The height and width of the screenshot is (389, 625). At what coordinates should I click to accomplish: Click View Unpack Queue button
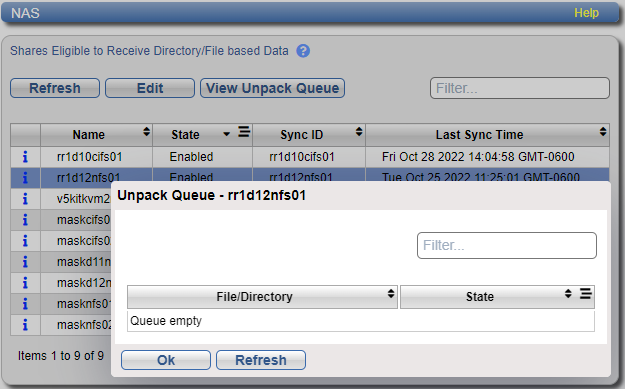pos(272,88)
